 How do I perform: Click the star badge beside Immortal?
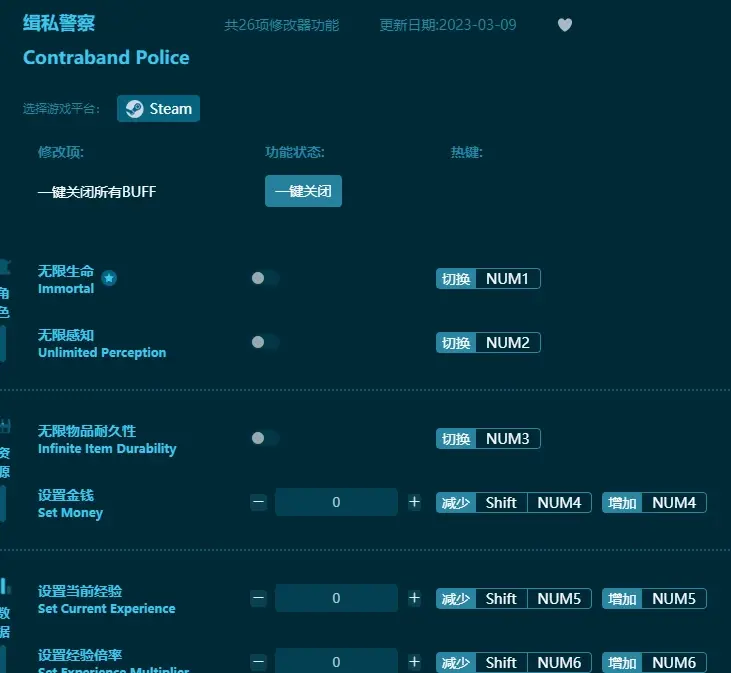[x=109, y=278]
